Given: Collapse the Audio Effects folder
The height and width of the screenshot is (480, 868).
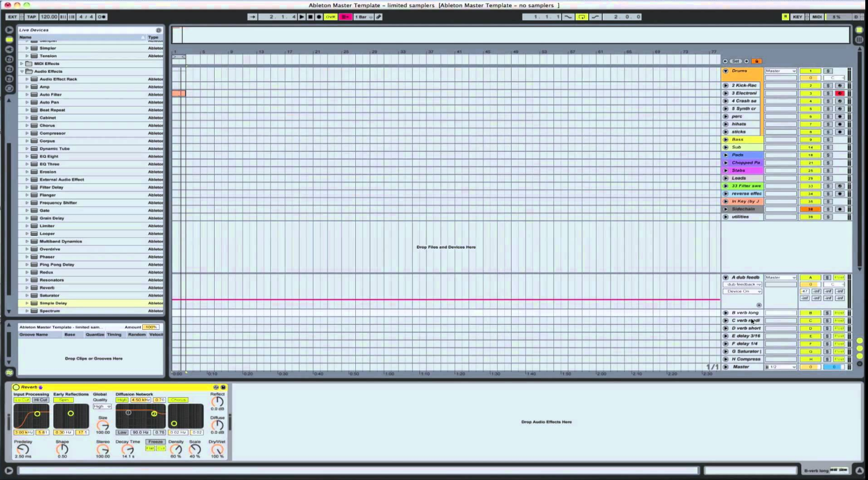Looking at the screenshot, I should tap(22, 71).
